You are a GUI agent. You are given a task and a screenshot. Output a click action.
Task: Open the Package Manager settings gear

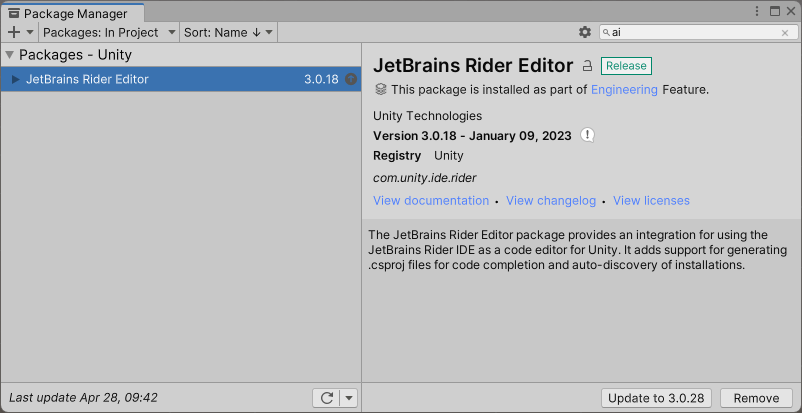pyautogui.click(x=585, y=32)
